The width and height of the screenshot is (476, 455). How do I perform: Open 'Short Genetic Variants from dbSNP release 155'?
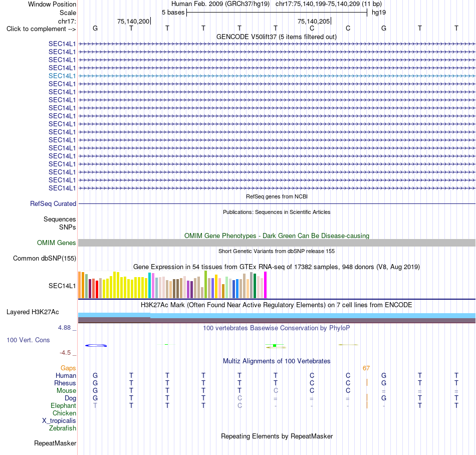click(276, 252)
